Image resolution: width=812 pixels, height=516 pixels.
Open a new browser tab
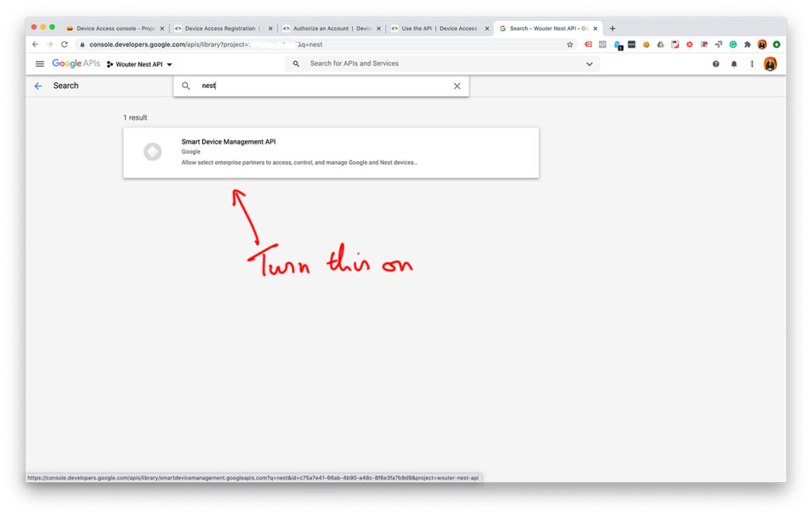tap(612, 29)
